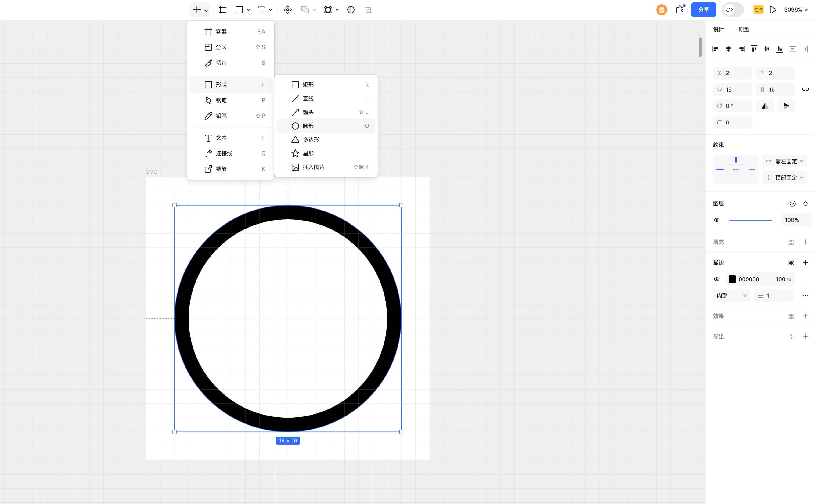814x504 pixels.
Task: Open the 3096% zoom level dropdown
Action: 795,10
